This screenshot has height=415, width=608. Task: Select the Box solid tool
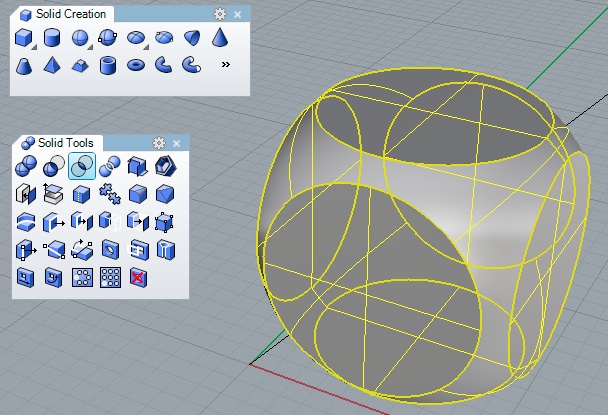point(23,38)
